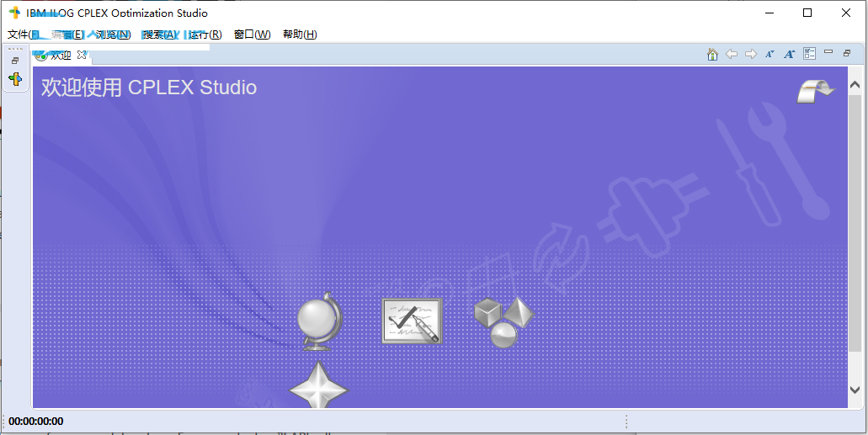Click the 00:00:00:00 timer in status bar

point(36,422)
